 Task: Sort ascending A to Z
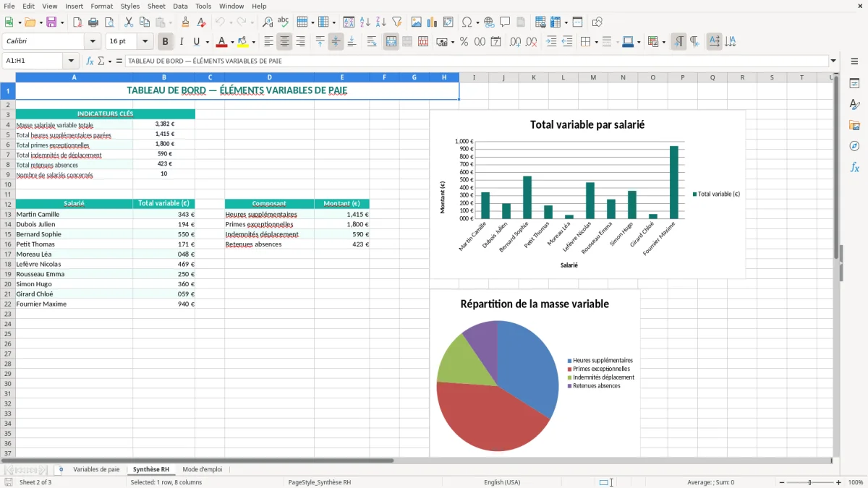pos(365,22)
